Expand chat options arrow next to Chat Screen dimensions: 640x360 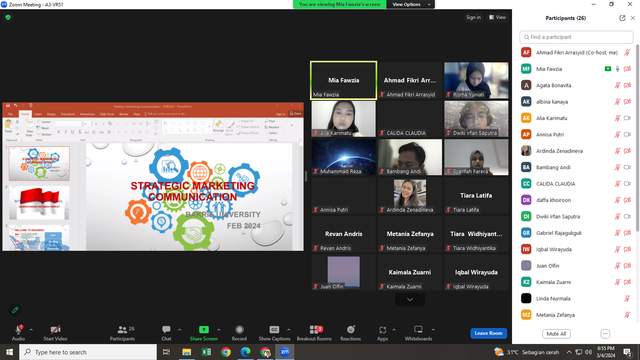click(x=179, y=330)
